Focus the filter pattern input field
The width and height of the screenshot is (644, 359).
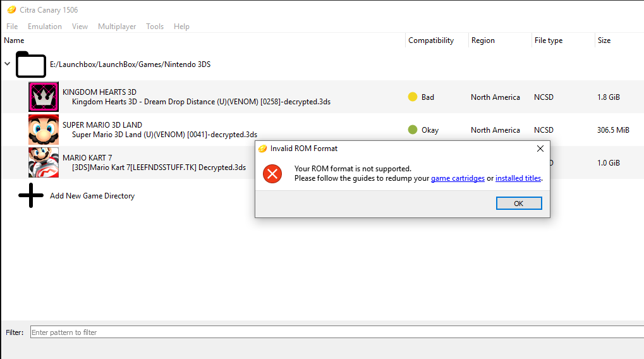337,332
